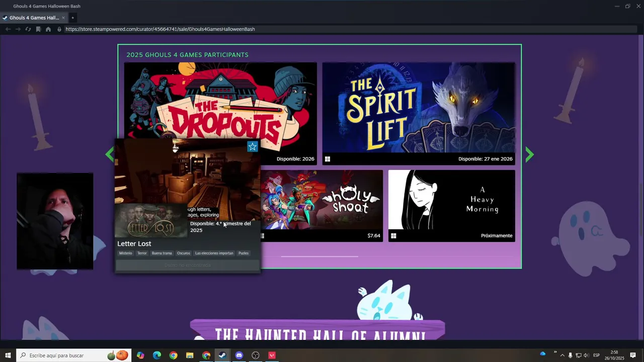644x362 pixels.
Task: Open Microsoft Edge from taskbar
Action: (157, 355)
